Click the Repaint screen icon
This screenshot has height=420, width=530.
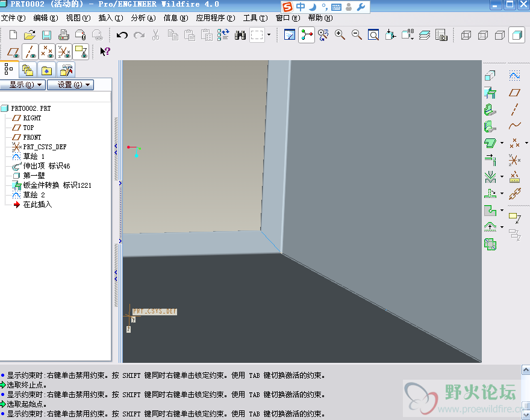point(290,35)
